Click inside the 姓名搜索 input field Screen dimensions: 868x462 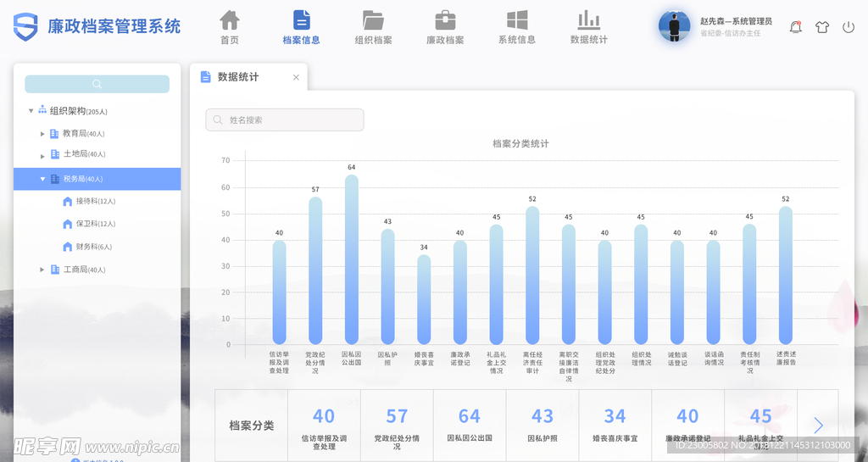click(285, 120)
